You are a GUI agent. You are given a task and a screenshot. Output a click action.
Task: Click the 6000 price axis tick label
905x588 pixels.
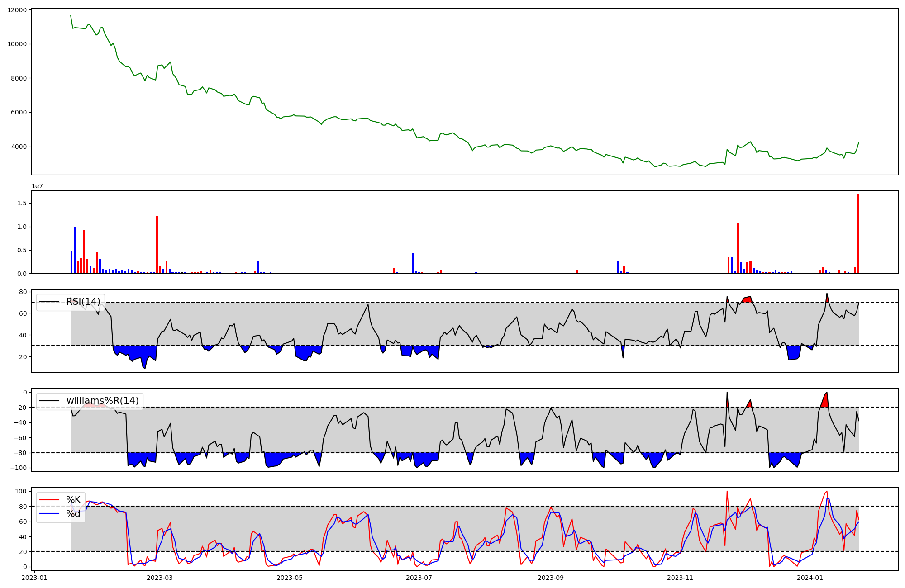pos(19,113)
